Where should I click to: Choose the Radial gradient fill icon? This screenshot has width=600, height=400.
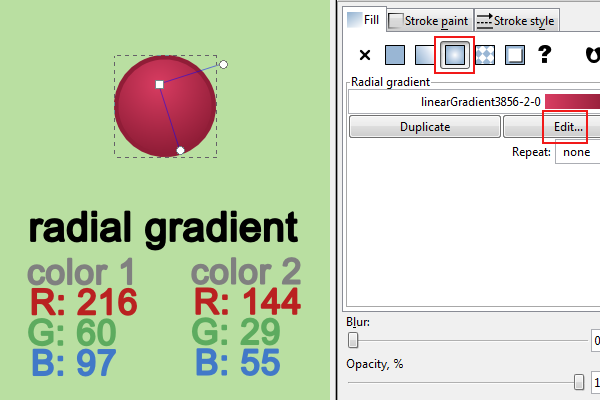coord(455,55)
